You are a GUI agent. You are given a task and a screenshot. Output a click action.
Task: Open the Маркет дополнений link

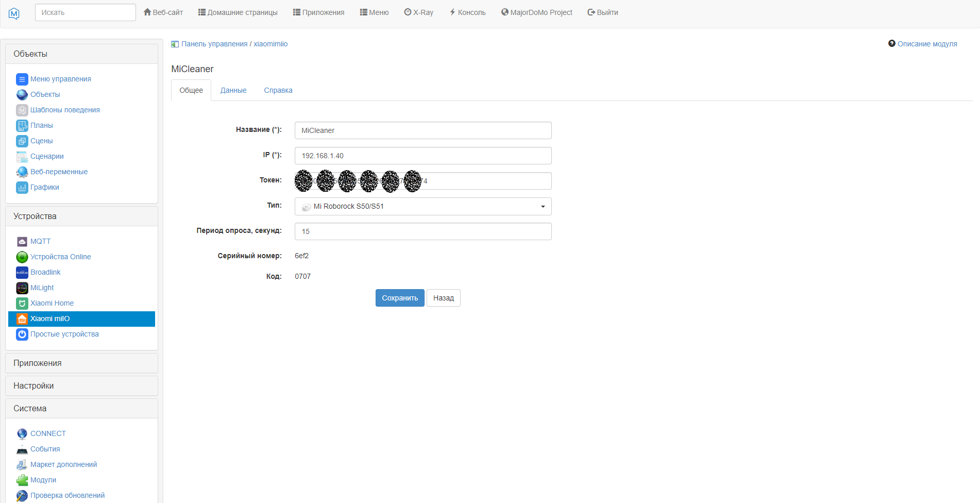click(64, 465)
